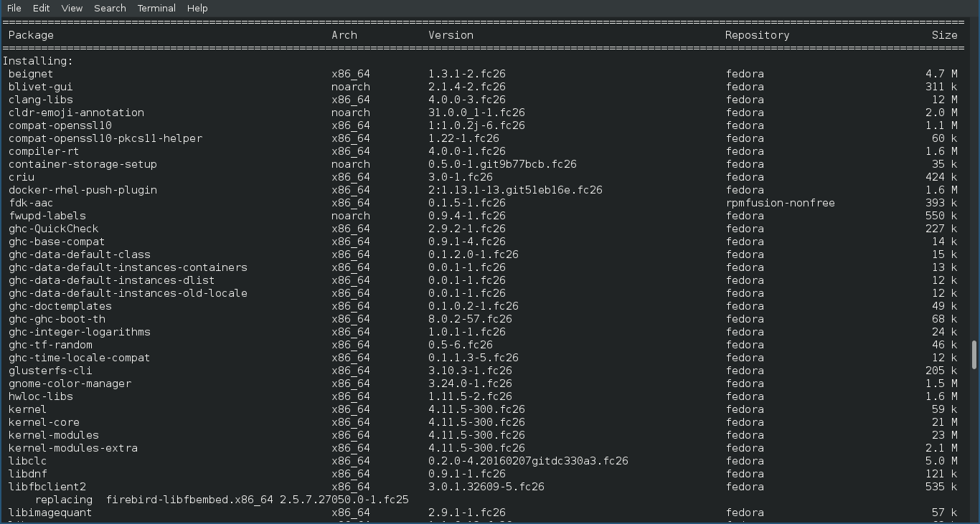
Task: Click the Installing: section label
Action: click(37, 61)
